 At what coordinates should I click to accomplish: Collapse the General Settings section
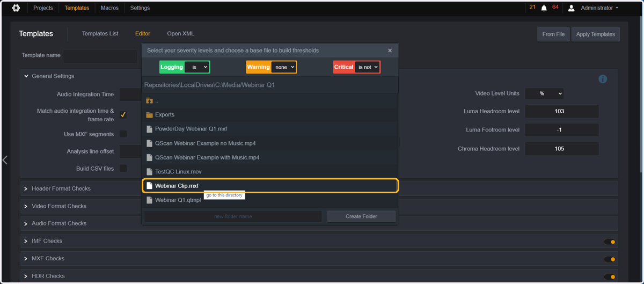click(26, 76)
